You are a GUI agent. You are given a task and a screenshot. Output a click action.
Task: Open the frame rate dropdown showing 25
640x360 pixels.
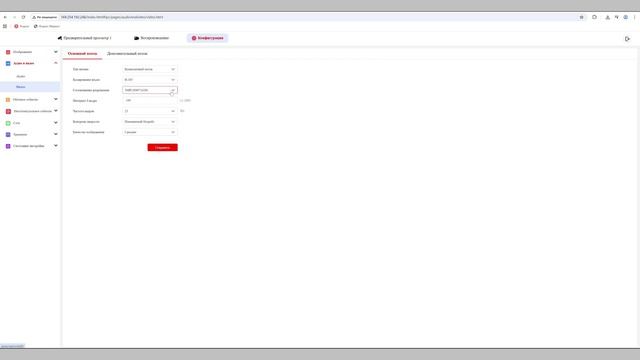coord(150,111)
